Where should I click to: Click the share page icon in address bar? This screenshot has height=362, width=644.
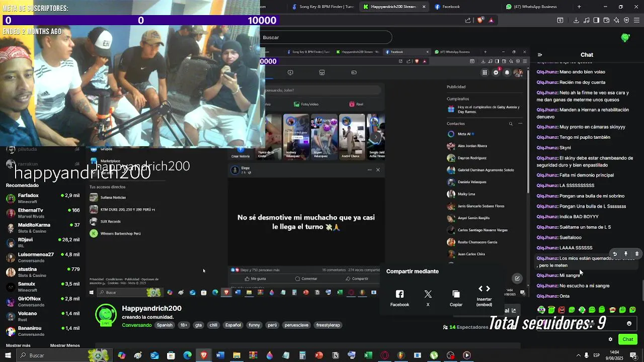click(468, 20)
